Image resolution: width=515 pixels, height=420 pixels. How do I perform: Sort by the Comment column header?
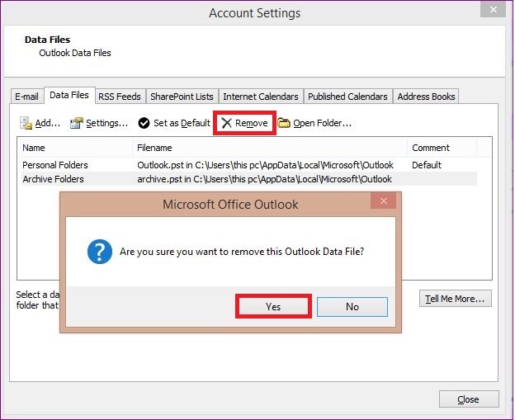[x=442, y=148]
